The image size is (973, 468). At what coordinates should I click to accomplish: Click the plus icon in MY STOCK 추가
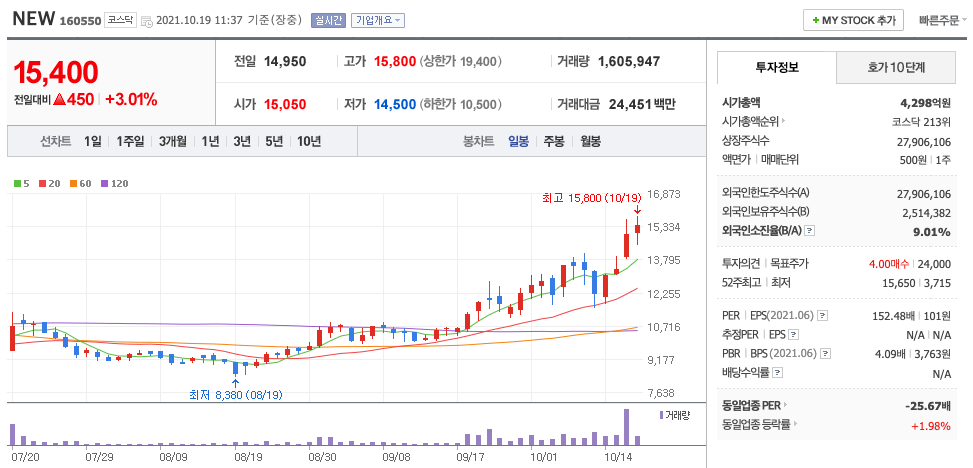click(x=815, y=20)
